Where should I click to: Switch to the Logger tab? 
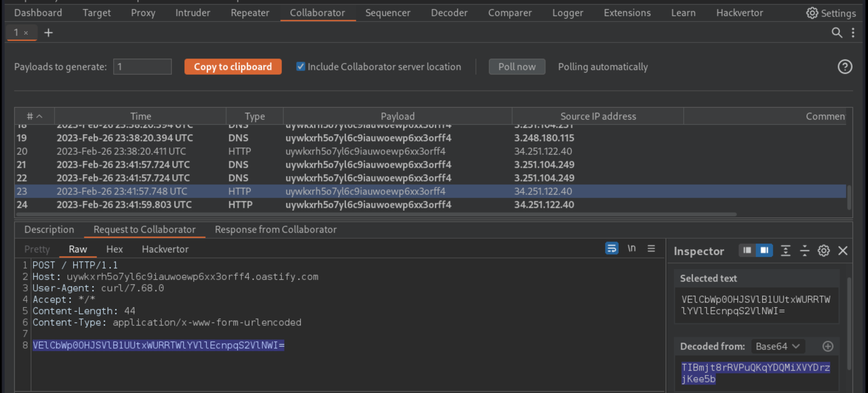click(567, 13)
